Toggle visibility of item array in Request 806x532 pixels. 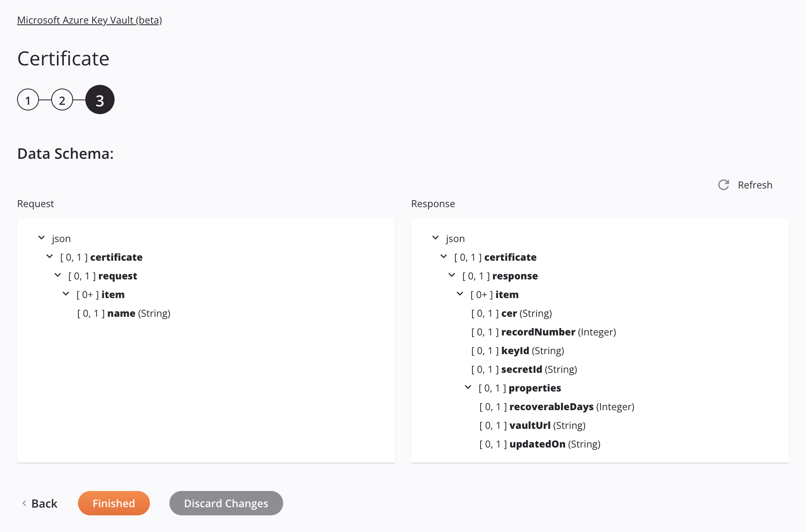(65, 294)
